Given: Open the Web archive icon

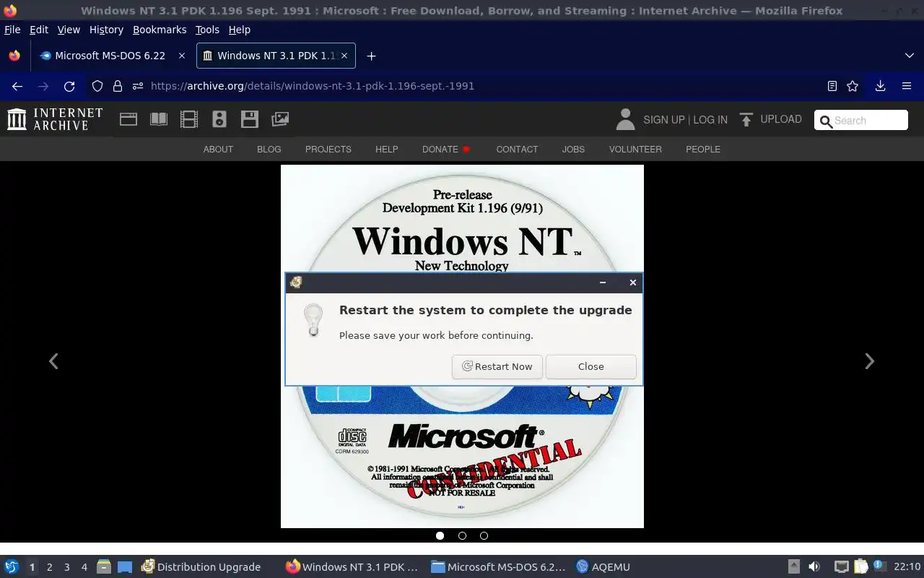Looking at the screenshot, I should coord(128,119).
